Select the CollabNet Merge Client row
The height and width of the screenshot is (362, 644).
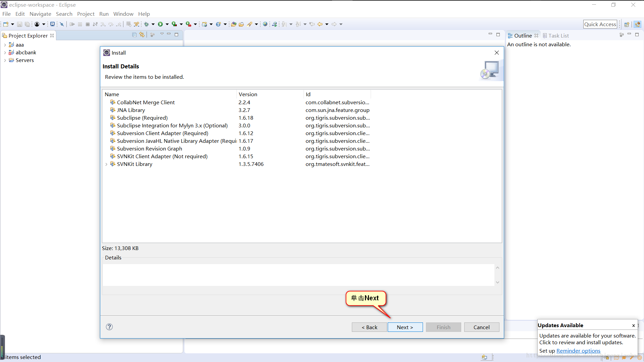(x=302, y=103)
